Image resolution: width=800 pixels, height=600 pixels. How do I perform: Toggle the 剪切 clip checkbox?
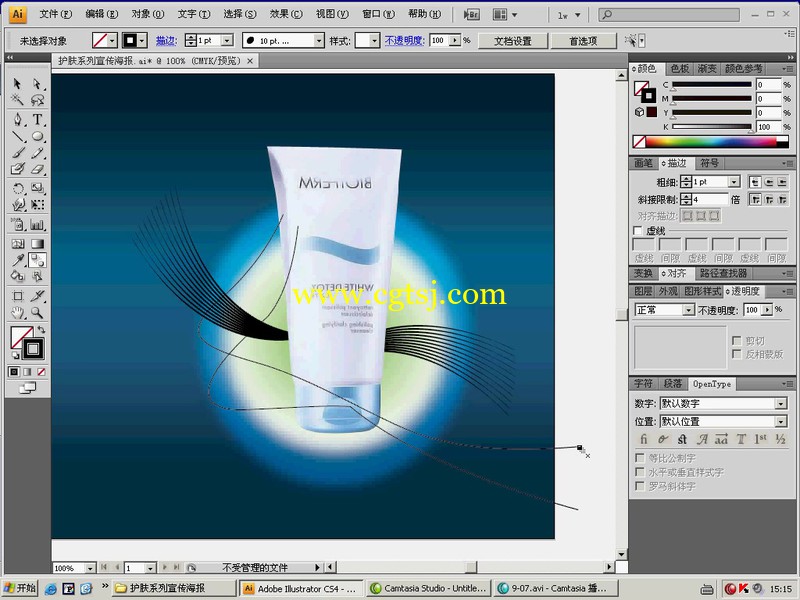click(x=737, y=340)
